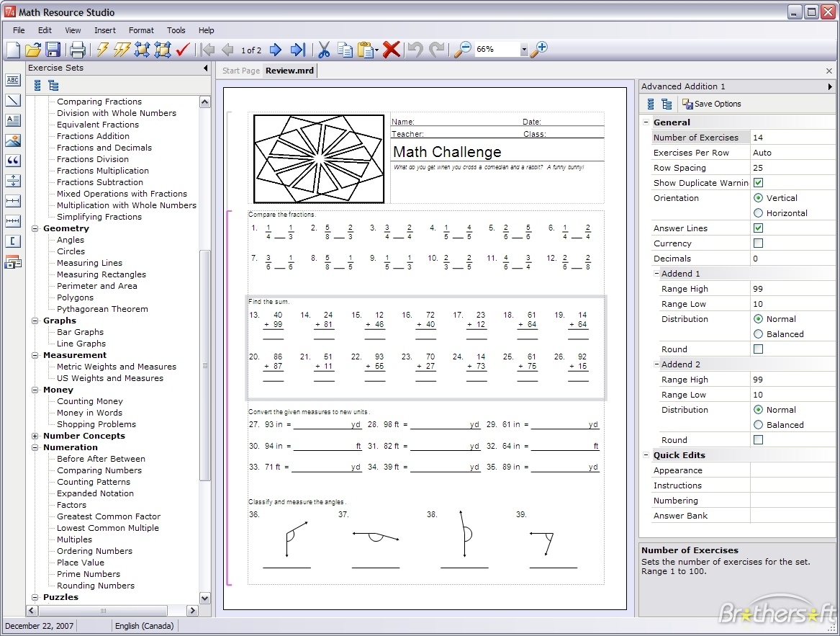Collapse the Addend 1 property group
Screen dimensions: 840x636
coord(656,274)
